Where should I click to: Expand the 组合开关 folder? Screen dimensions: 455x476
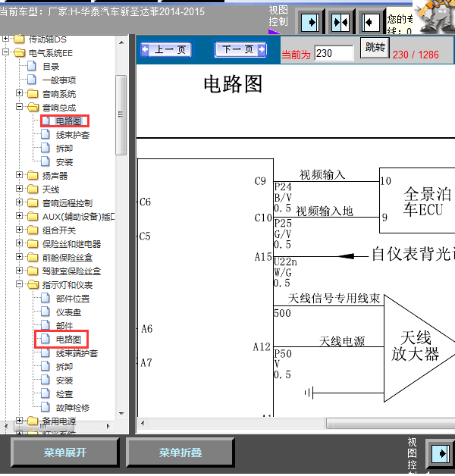coord(20,230)
